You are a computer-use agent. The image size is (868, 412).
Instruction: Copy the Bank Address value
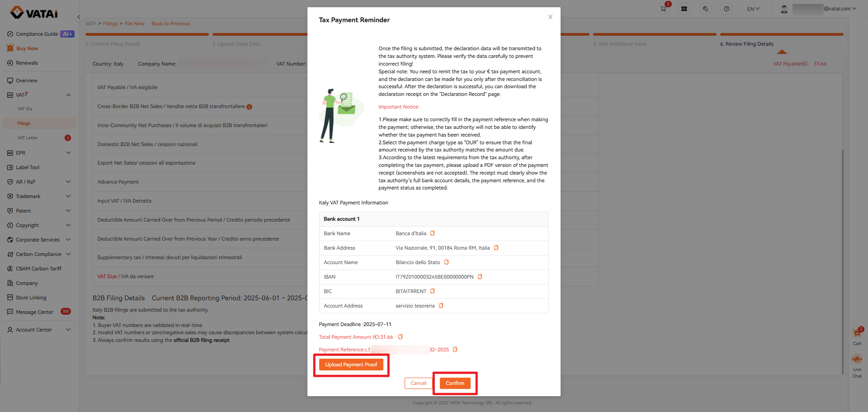(x=496, y=248)
